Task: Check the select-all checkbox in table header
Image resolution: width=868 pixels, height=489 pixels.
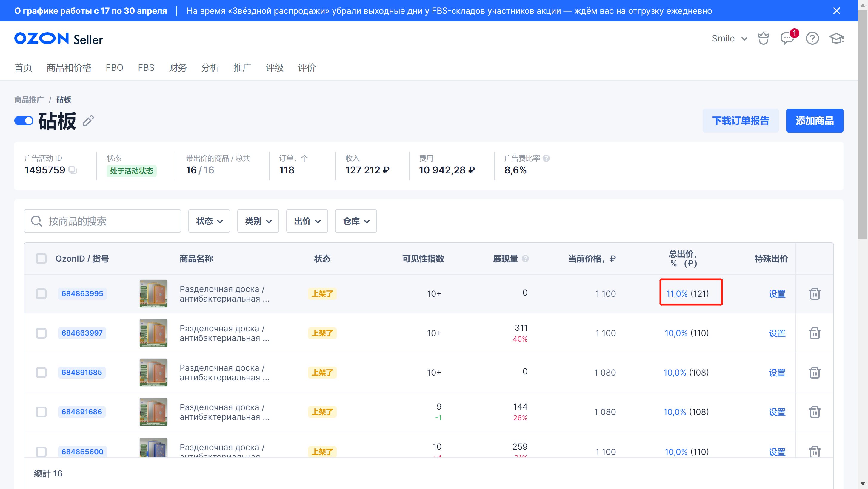Action: tap(41, 259)
